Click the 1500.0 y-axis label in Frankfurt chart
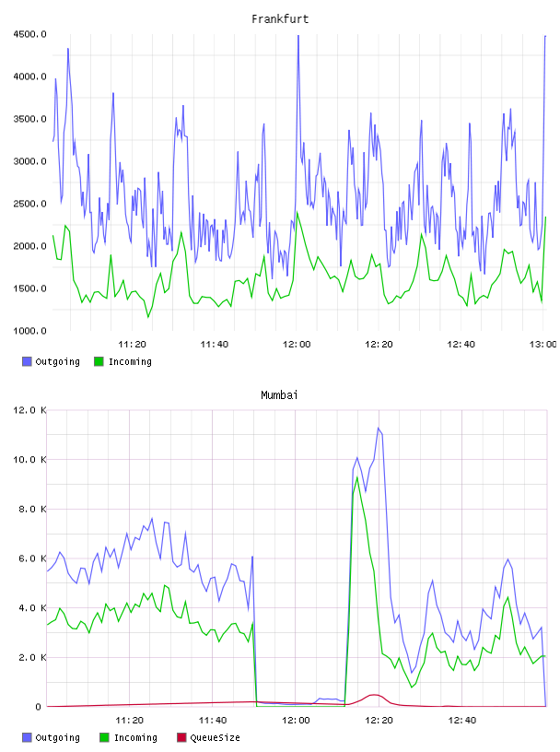This screenshot has height=752, width=560. click(x=29, y=288)
